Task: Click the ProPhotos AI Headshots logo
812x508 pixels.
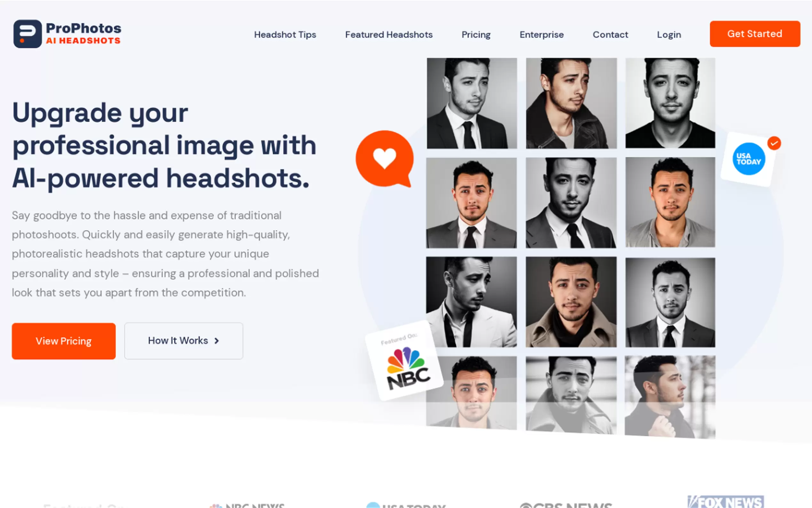Action: 67,34
